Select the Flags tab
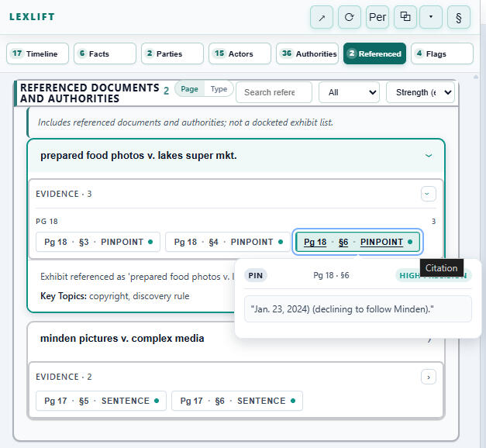 [442, 53]
